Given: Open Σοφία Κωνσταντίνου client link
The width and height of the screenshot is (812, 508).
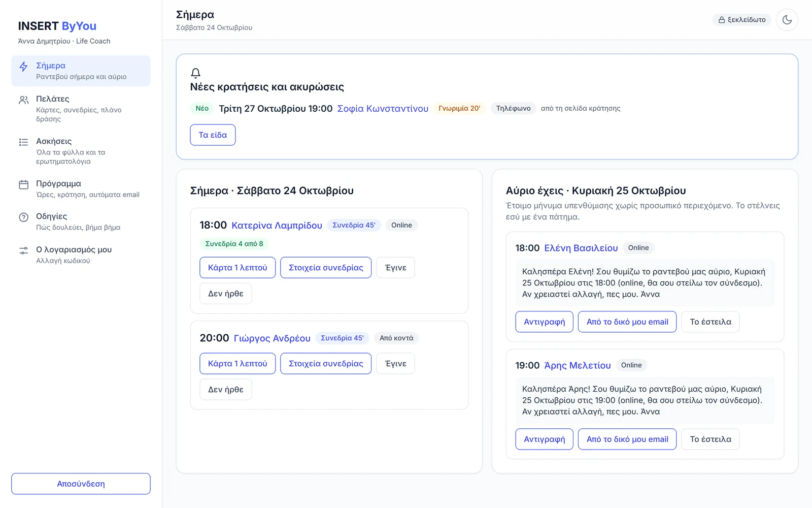Looking at the screenshot, I should [x=383, y=109].
